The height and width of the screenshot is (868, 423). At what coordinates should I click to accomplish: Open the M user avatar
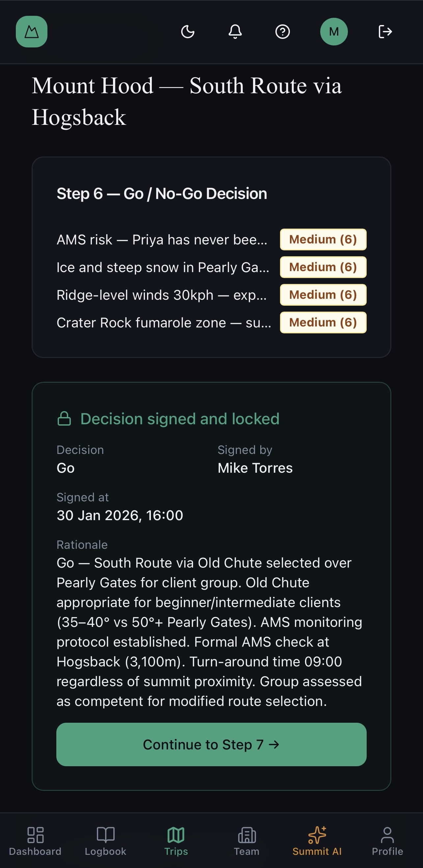(x=334, y=32)
